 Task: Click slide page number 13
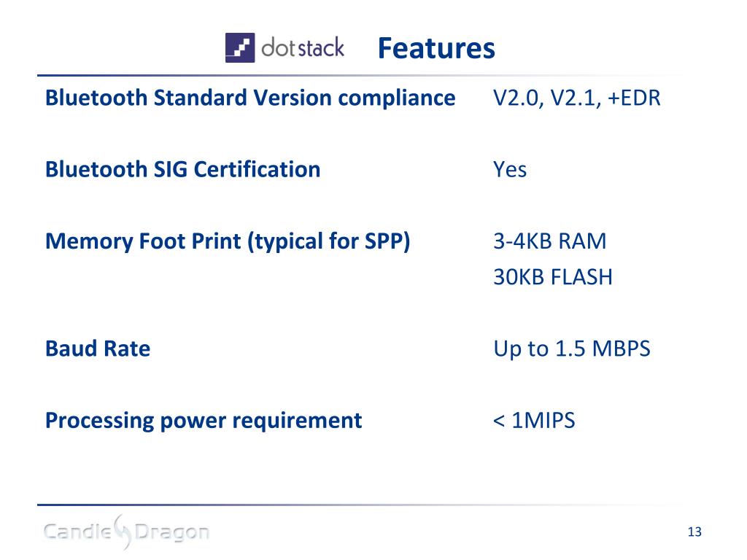pyautogui.click(x=694, y=532)
